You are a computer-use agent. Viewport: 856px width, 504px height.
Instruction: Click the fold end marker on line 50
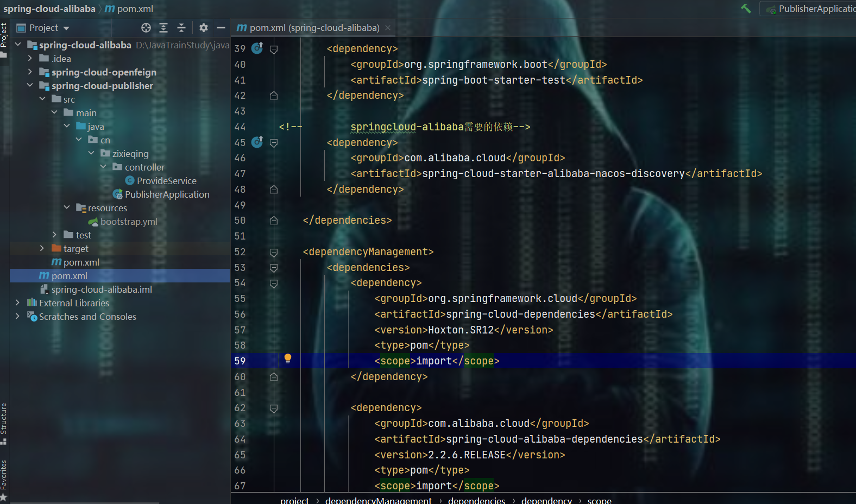point(274,220)
